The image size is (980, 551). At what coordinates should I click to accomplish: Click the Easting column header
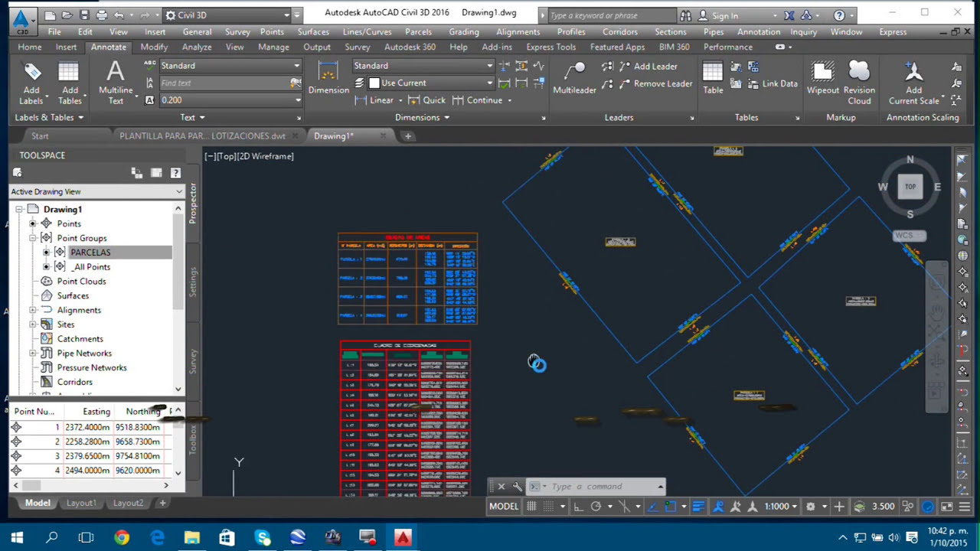96,412
